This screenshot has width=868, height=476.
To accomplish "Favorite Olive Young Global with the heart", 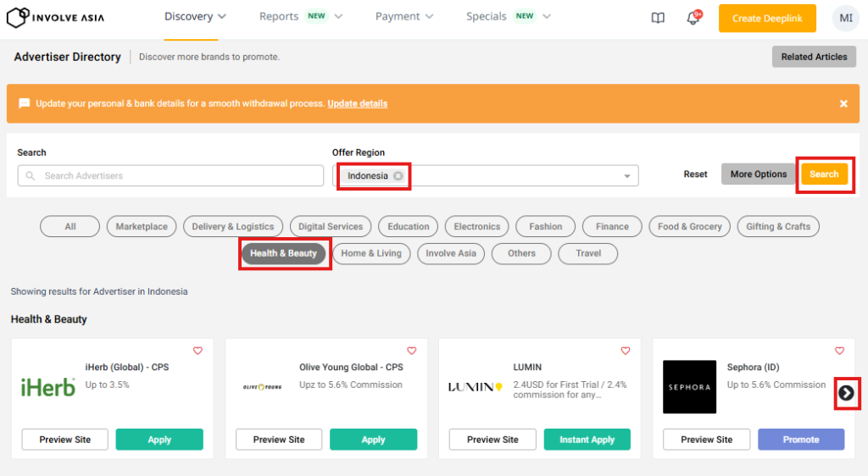I will pos(412,351).
